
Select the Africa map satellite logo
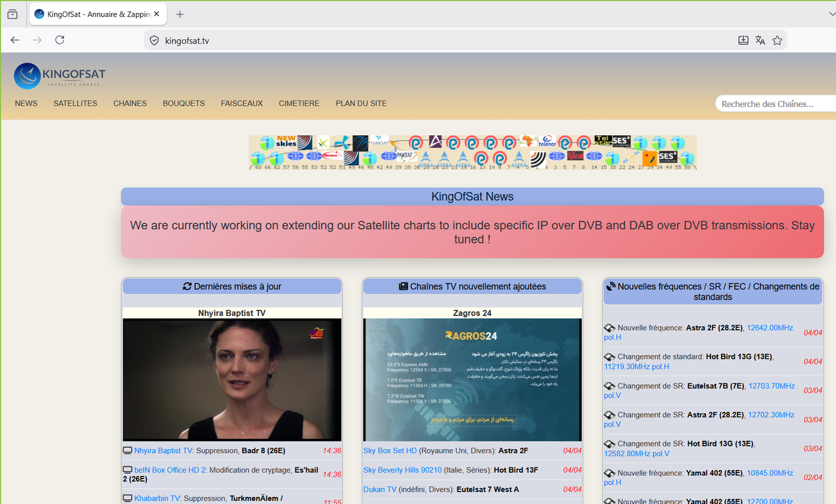point(528,142)
